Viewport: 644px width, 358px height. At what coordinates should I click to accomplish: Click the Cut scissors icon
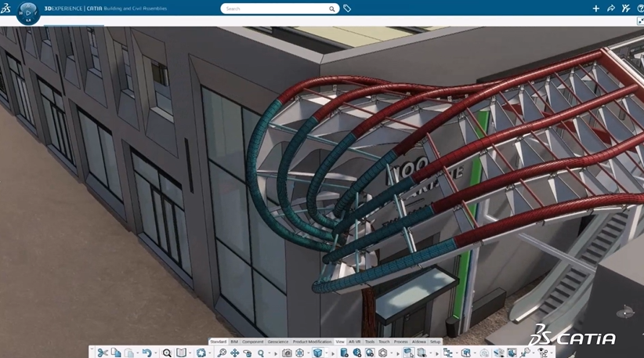pyautogui.click(x=102, y=353)
